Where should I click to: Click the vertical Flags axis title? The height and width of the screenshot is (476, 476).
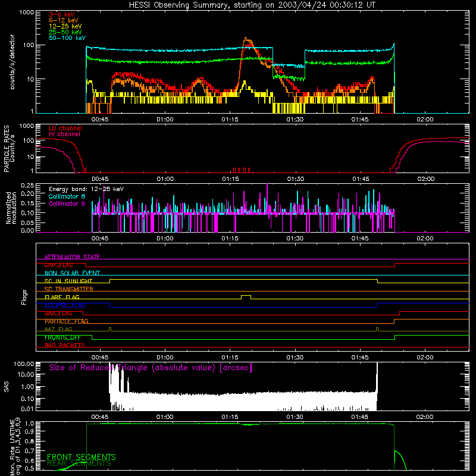click(x=24, y=297)
